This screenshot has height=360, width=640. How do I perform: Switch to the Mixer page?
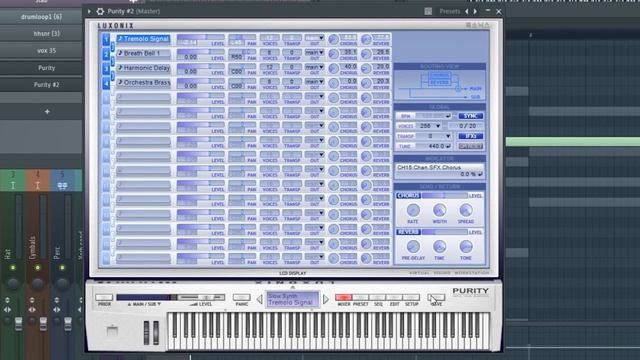click(344, 298)
